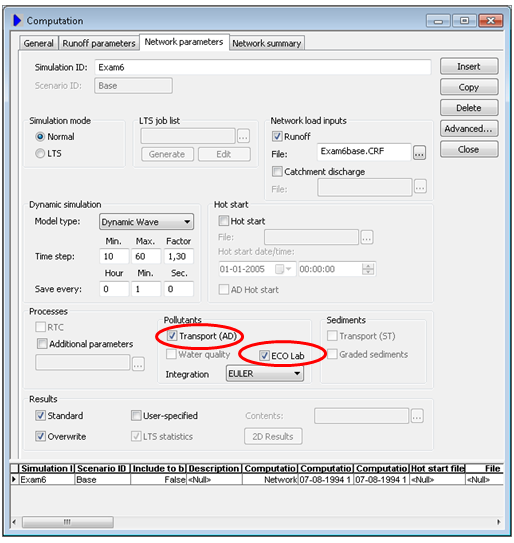Viewport: 514px width, 543px height.
Task: Switch to the General tab
Action: pos(38,43)
